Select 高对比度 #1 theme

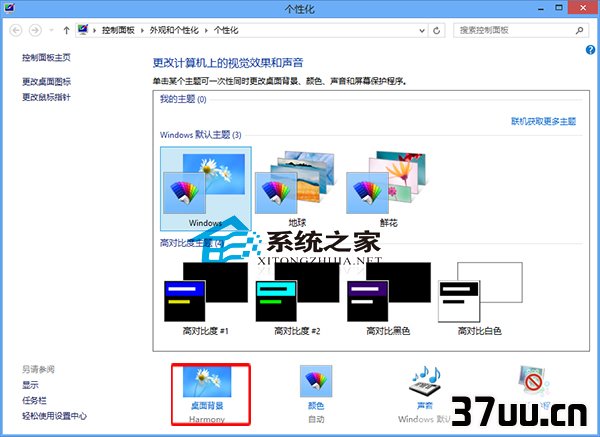pyautogui.click(x=206, y=298)
